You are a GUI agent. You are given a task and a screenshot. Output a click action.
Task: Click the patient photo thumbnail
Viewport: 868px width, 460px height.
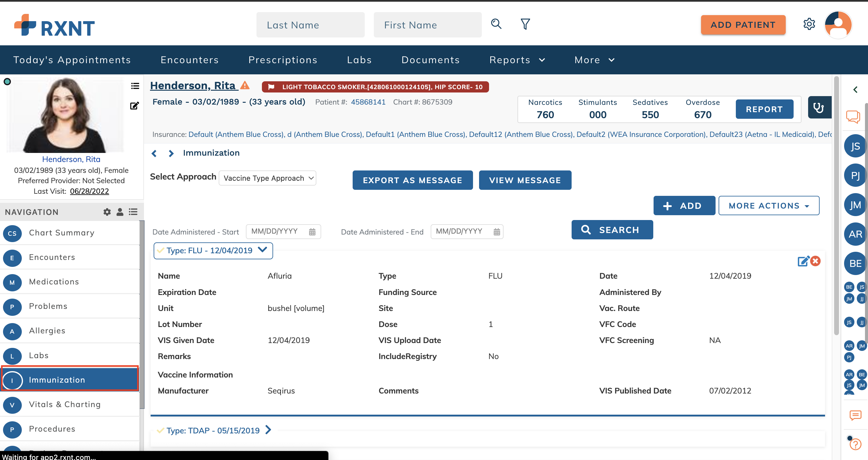[65, 115]
